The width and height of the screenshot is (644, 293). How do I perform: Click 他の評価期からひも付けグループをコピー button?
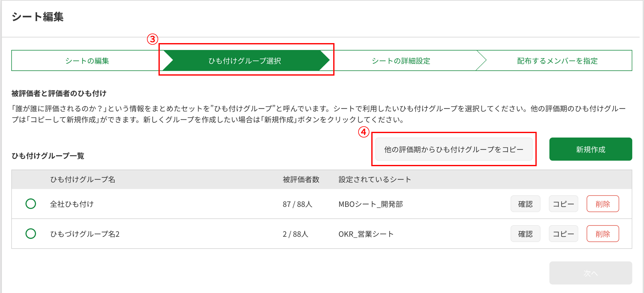point(454,149)
